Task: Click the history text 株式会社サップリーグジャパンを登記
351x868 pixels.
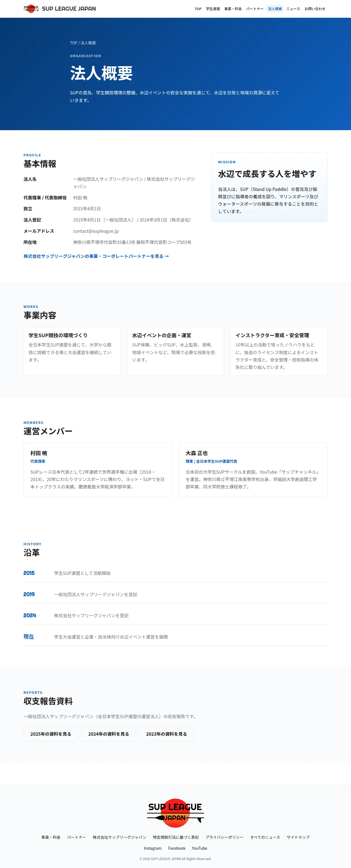Action: (x=91, y=616)
